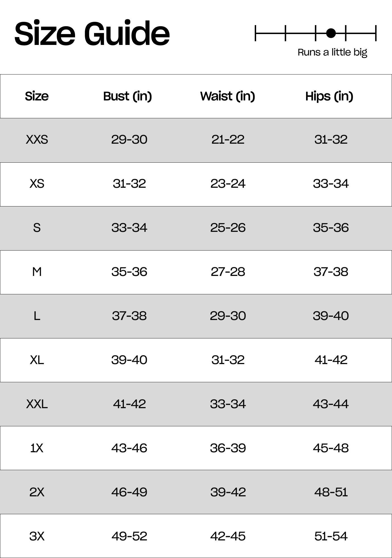Select the 3X size label

coord(37,536)
